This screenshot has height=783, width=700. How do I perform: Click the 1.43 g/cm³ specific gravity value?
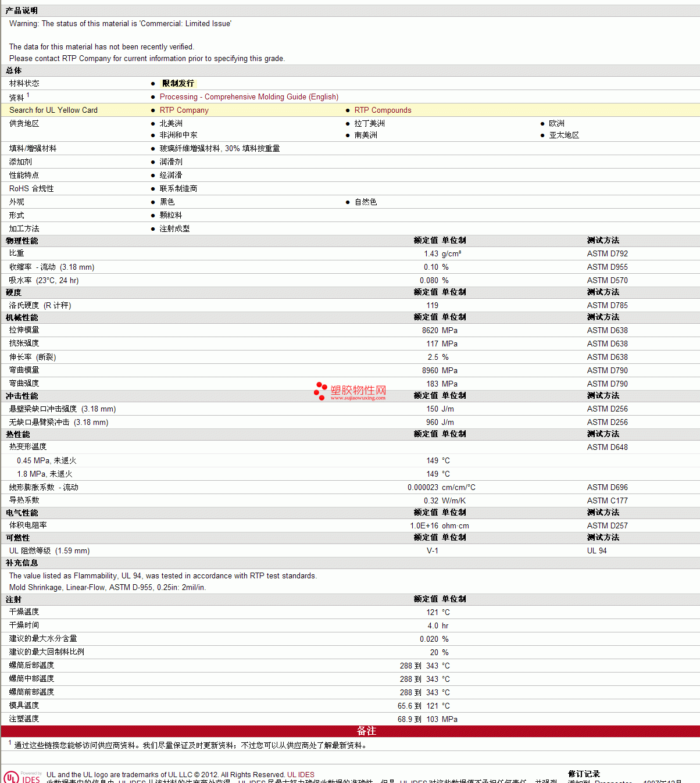point(442,254)
